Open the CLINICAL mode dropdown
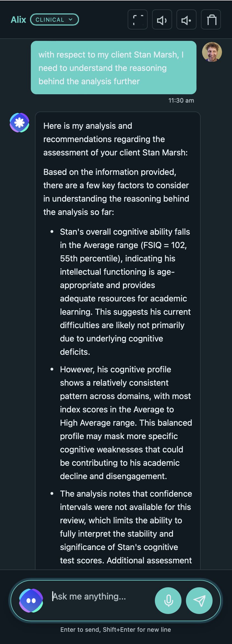 click(x=54, y=20)
